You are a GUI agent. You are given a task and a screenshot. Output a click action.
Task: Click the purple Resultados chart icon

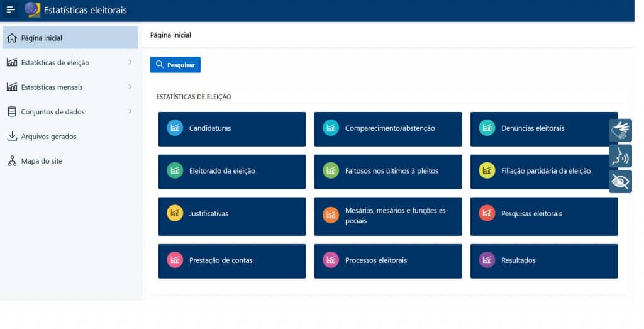[x=487, y=260]
